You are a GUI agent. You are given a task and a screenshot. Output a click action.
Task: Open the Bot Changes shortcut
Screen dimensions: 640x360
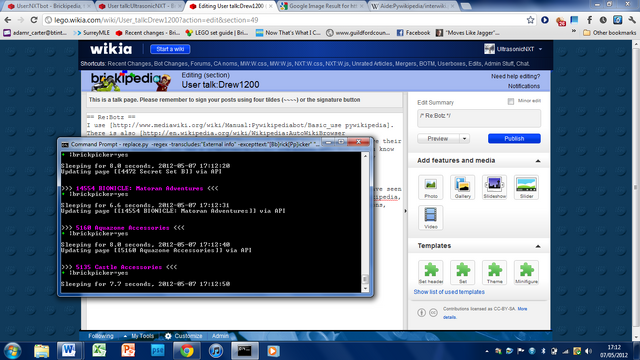click(171, 64)
